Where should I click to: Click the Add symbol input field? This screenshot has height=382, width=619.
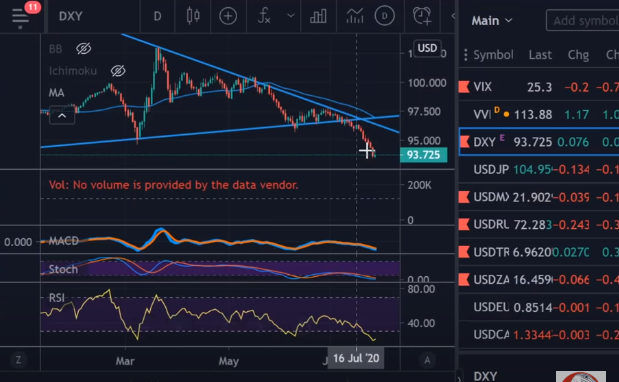click(583, 21)
